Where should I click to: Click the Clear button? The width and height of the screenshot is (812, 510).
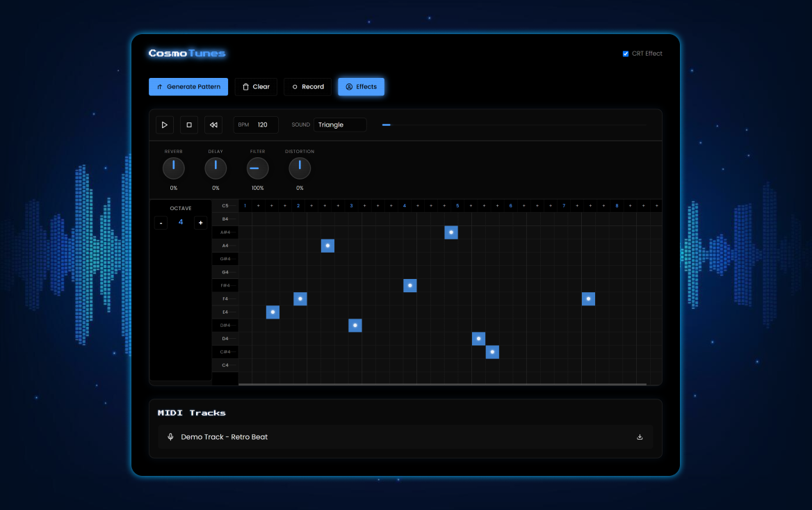[x=256, y=87]
